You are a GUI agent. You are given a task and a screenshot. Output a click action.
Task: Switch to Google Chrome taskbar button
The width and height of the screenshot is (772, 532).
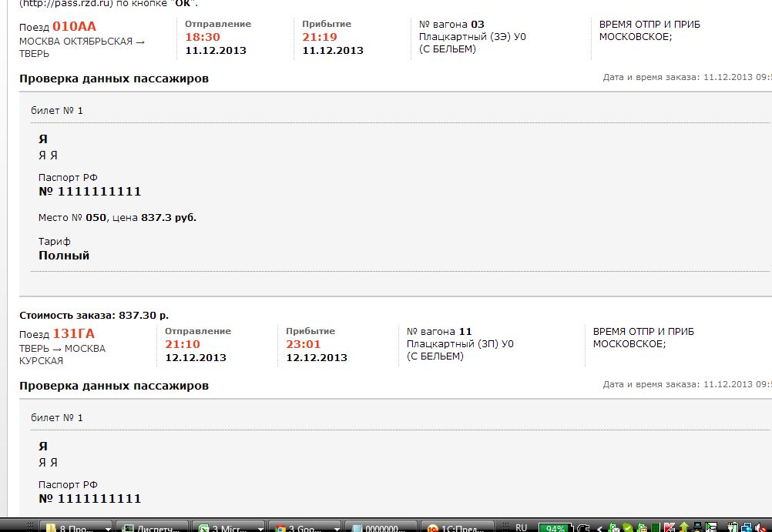[x=303, y=527]
